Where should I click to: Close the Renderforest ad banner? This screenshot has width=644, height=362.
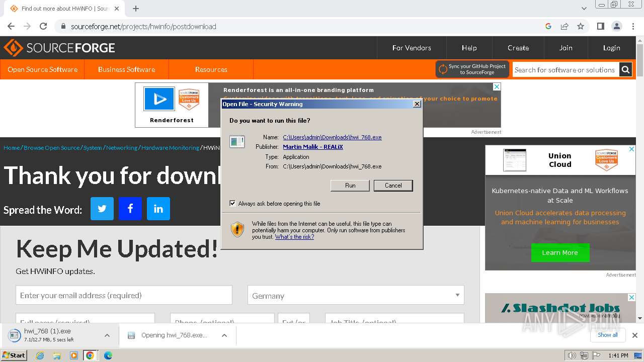pos(497,87)
